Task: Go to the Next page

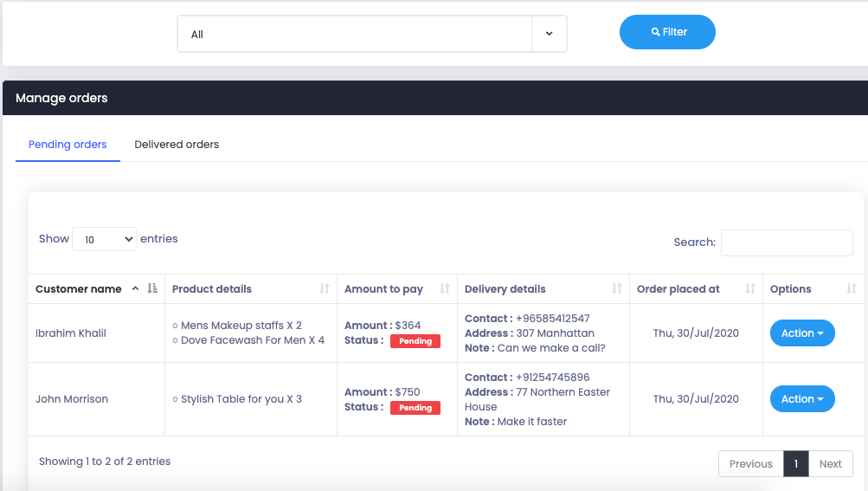Action: click(x=831, y=464)
